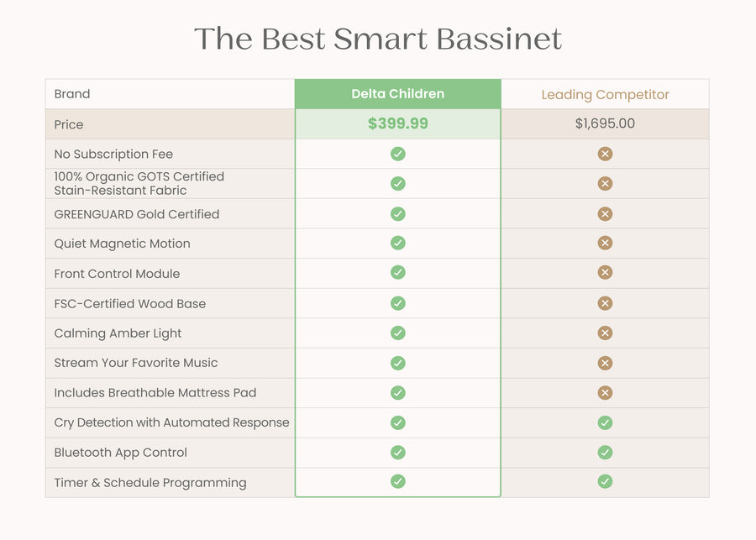Screen dimensions: 756x540
Task: Click Delta Children's checkmark for Calming Amber Light
Action: click(398, 333)
